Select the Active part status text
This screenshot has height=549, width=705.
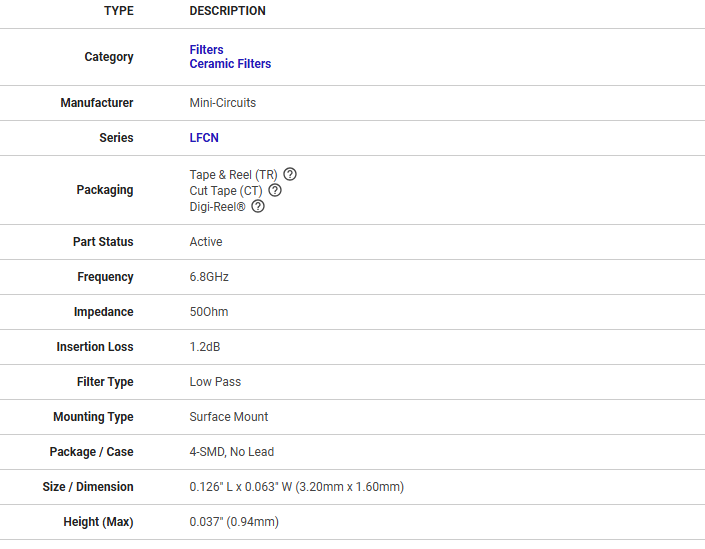pos(206,242)
